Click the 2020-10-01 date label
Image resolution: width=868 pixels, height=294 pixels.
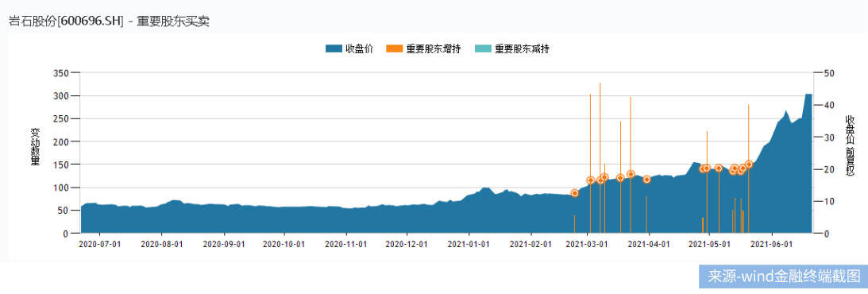coord(284,244)
